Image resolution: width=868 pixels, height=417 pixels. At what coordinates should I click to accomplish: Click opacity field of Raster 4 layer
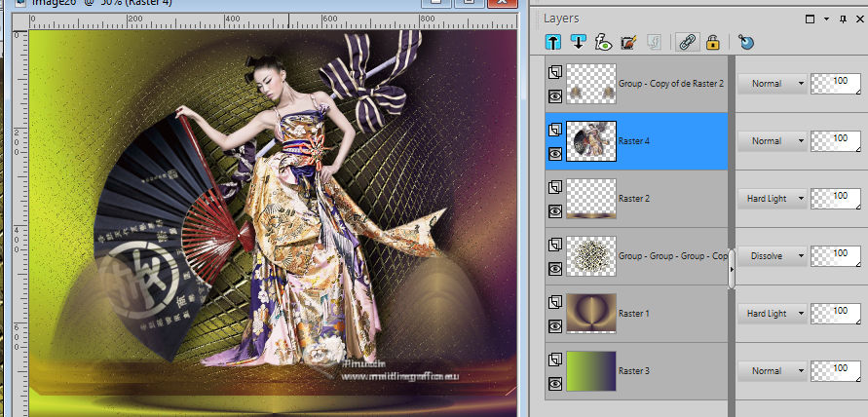[x=836, y=140]
